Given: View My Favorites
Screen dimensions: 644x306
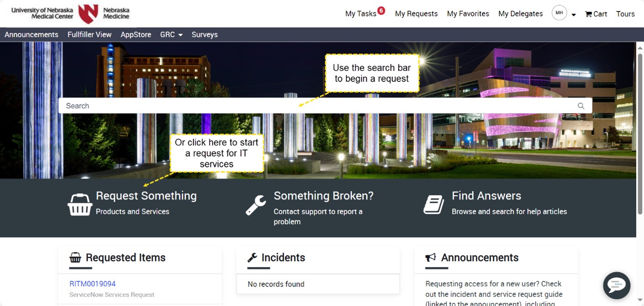Looking at the screenshot, I should [468, 14].
